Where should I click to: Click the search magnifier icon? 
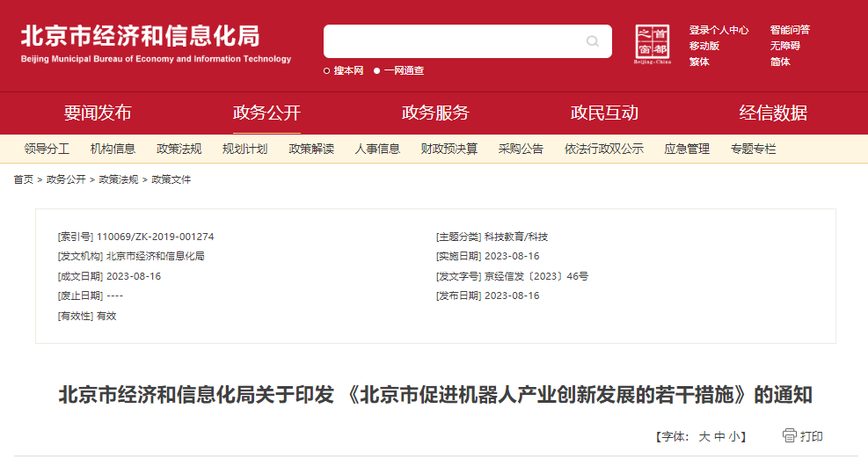(592, 41)
